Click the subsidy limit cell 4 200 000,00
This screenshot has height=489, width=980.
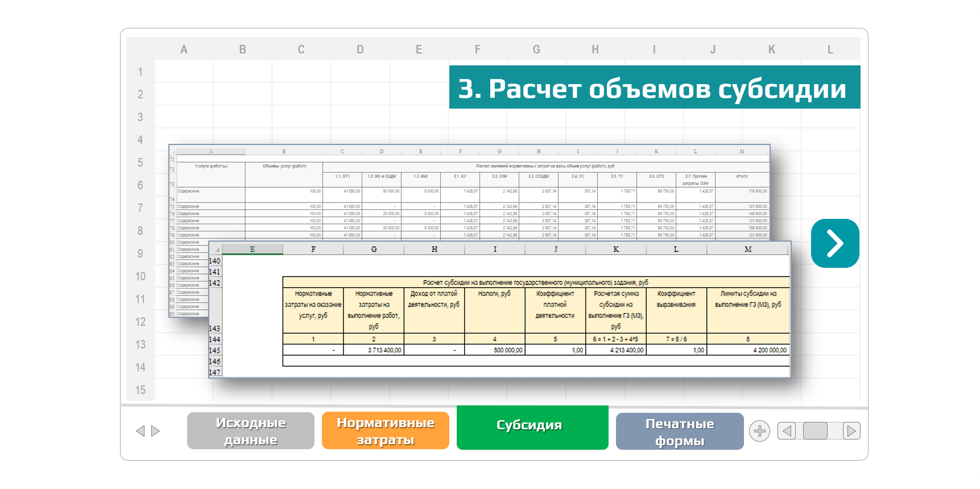tap(748, 350)
